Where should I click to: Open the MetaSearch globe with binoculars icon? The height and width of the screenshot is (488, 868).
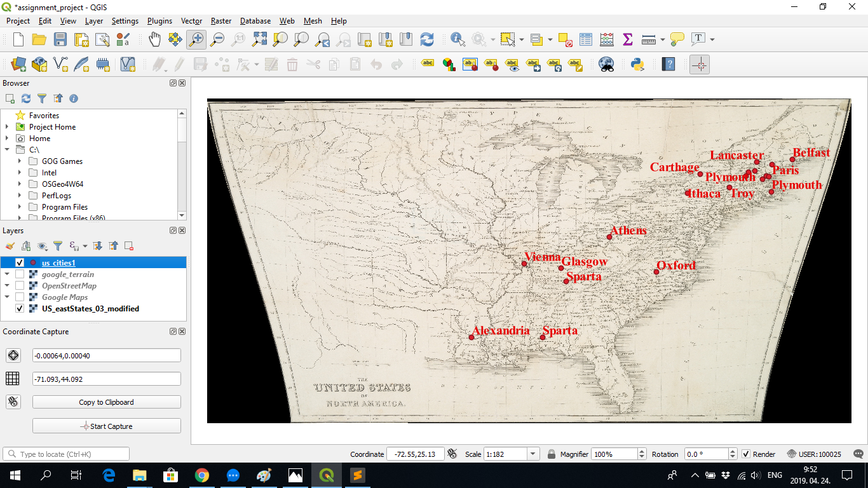tap(607, 64)
